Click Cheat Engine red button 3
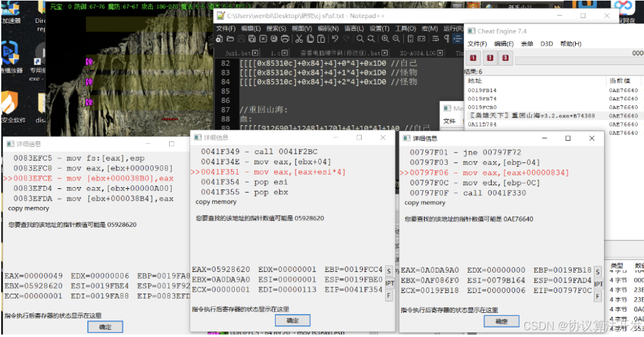The width and height of the screenshot is (644, 337). [505, 58]
